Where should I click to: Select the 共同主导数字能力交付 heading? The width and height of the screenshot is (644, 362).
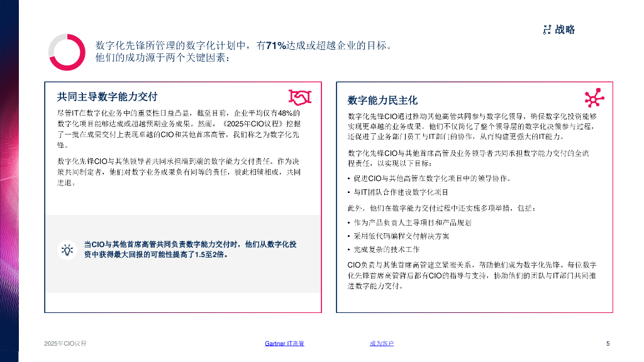click(107, 96)
